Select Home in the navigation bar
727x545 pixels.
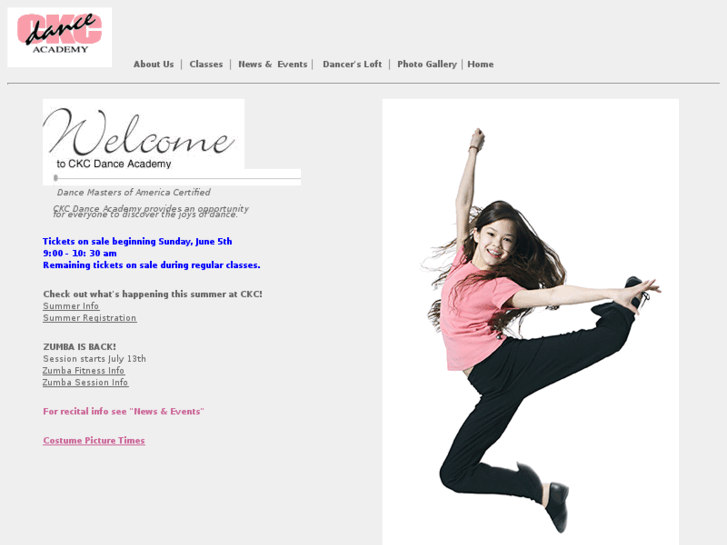[480, 64]
